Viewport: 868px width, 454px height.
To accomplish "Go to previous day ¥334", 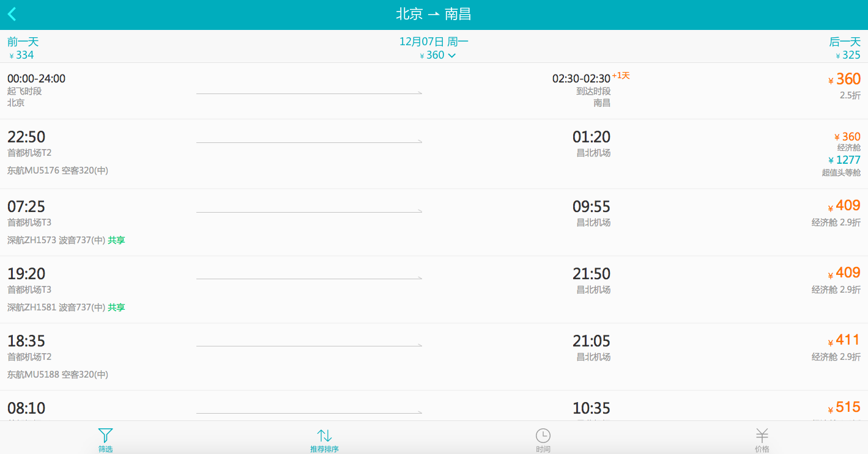I will [x=23, y=48].
